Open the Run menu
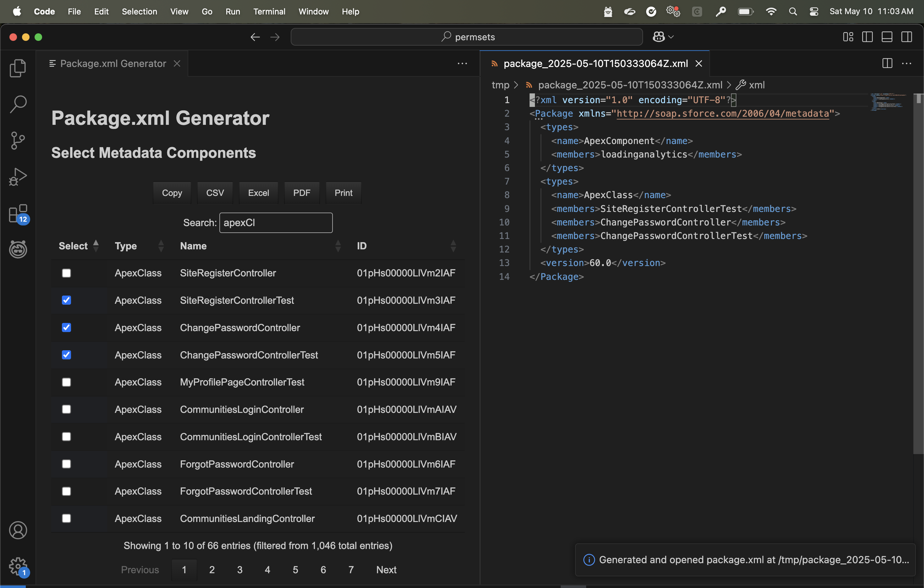This screenshot has width=924, height=588. 233,12
